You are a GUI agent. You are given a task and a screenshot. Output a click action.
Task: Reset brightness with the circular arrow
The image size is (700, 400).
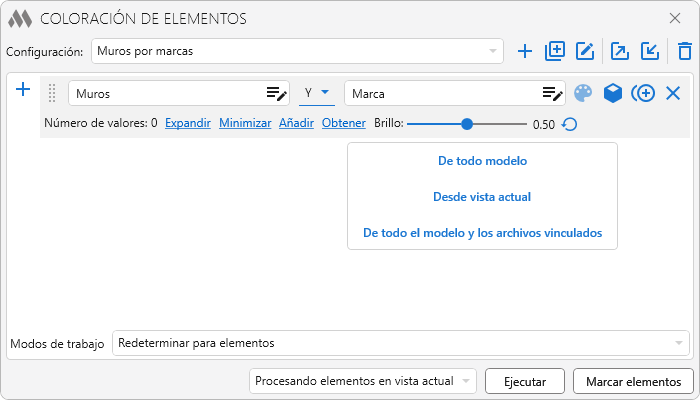click(569, 125)
